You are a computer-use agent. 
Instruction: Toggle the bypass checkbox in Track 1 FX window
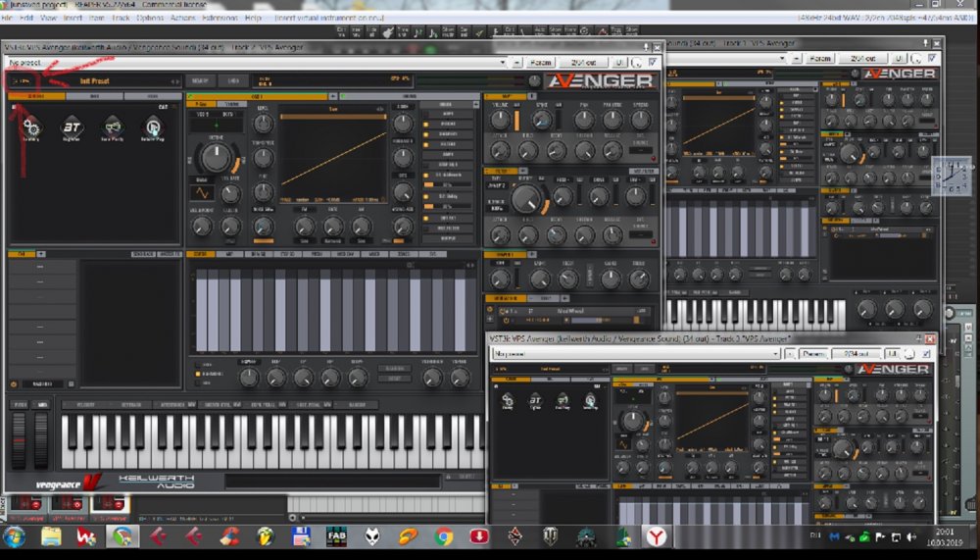click(932, 58)
